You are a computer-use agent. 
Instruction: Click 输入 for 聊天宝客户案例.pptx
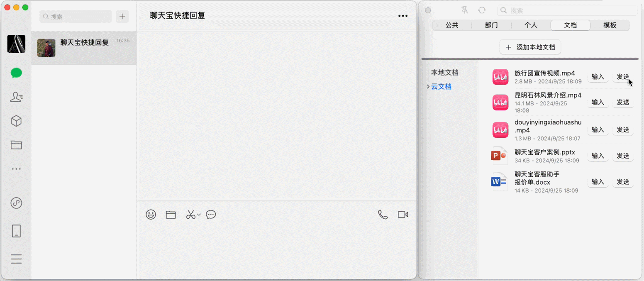point(598,156)
